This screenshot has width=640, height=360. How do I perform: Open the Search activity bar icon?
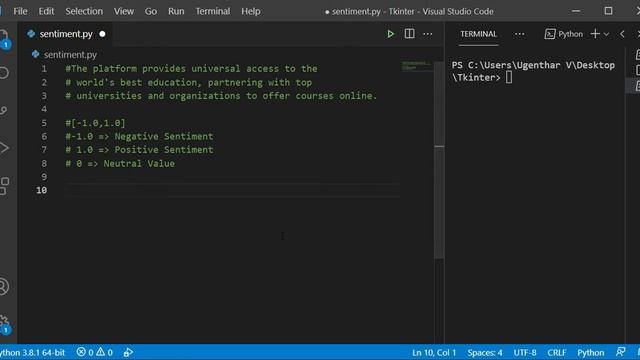(x=4, y=73)
